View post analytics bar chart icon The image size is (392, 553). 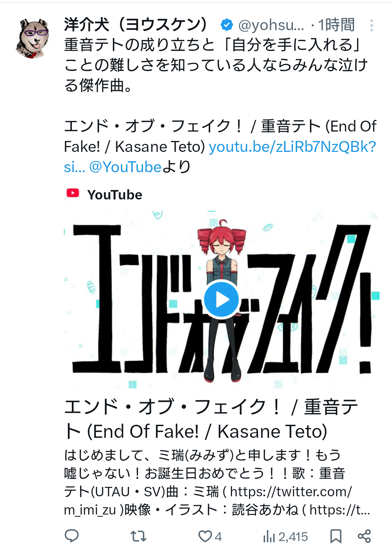point(269,536)
